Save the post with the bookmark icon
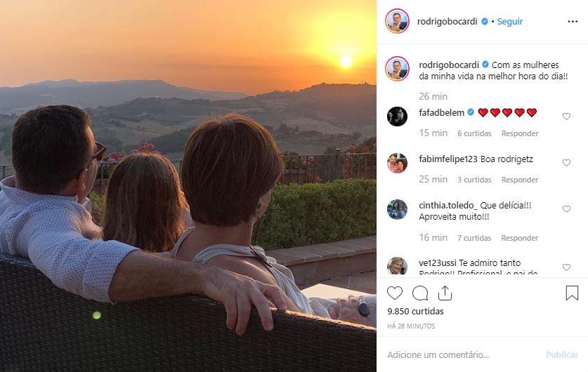Screen dimensions: 588x372 point(572,293)
